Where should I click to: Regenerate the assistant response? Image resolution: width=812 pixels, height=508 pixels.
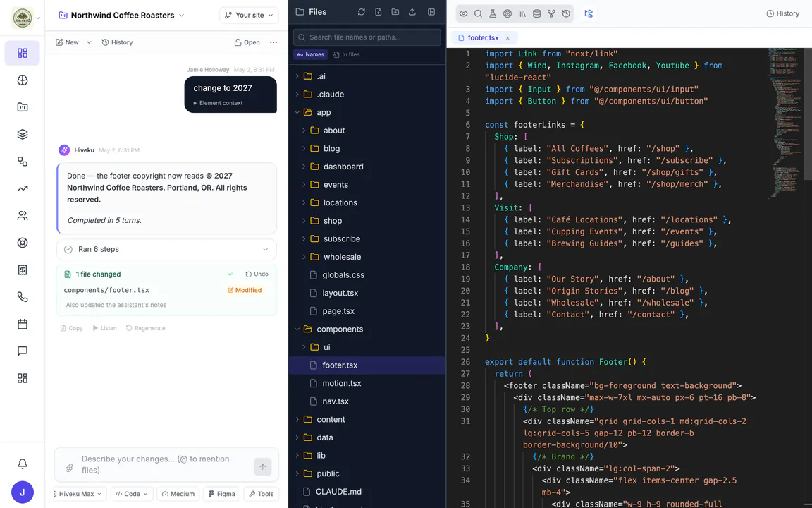(x=145, y=328)
